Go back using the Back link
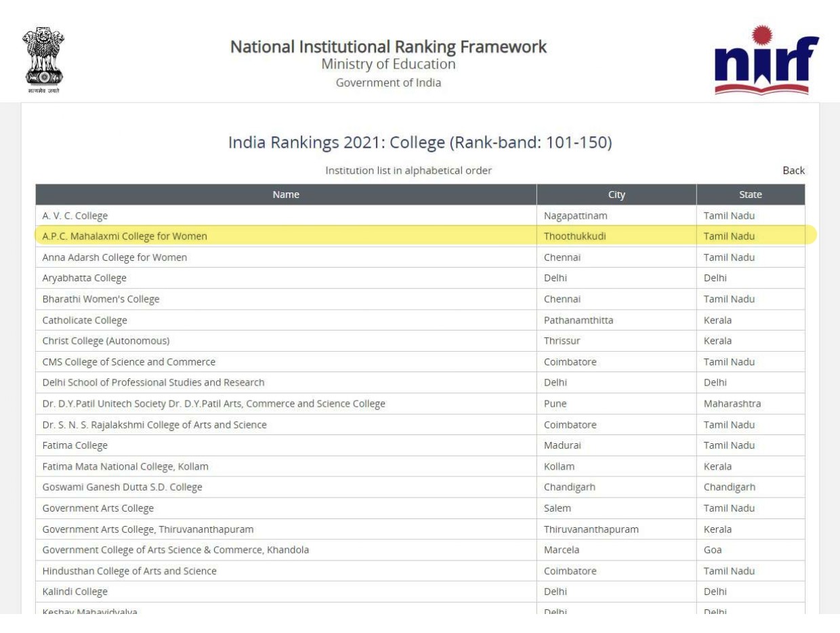 pos(793,171)
